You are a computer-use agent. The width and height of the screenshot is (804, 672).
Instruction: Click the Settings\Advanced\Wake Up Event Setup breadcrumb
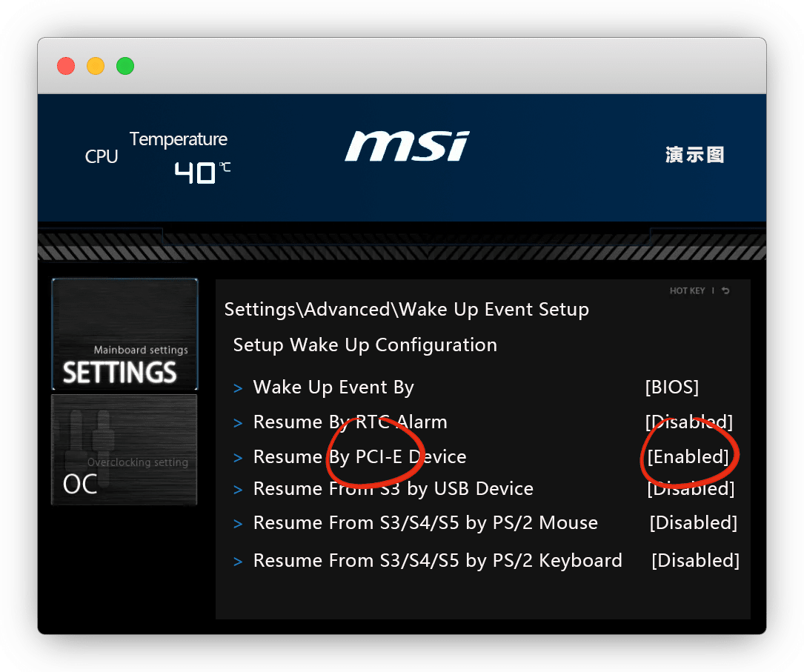click(x=406, y=309)
